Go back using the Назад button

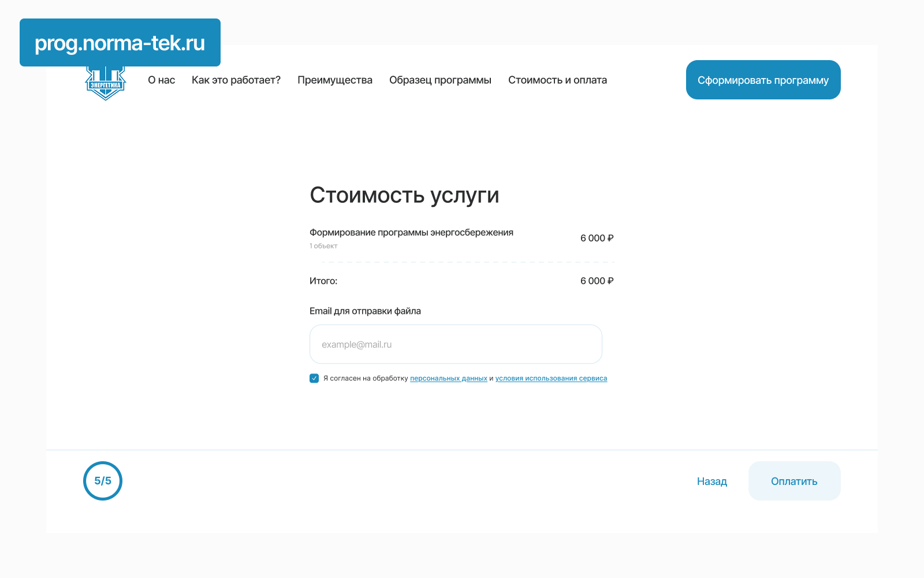pyautogui.click(x=711, y=481)
